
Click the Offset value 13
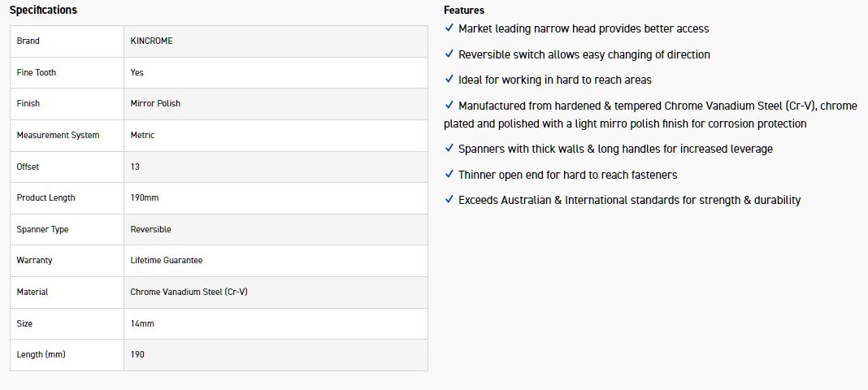pyautogui.click(x=135, y=167)
